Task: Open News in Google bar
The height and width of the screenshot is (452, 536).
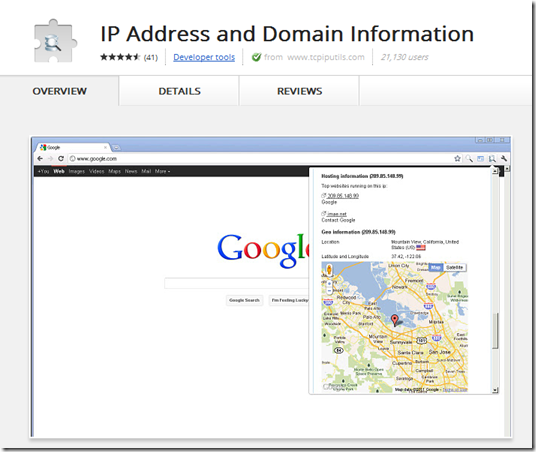Action: click(131, 171)
